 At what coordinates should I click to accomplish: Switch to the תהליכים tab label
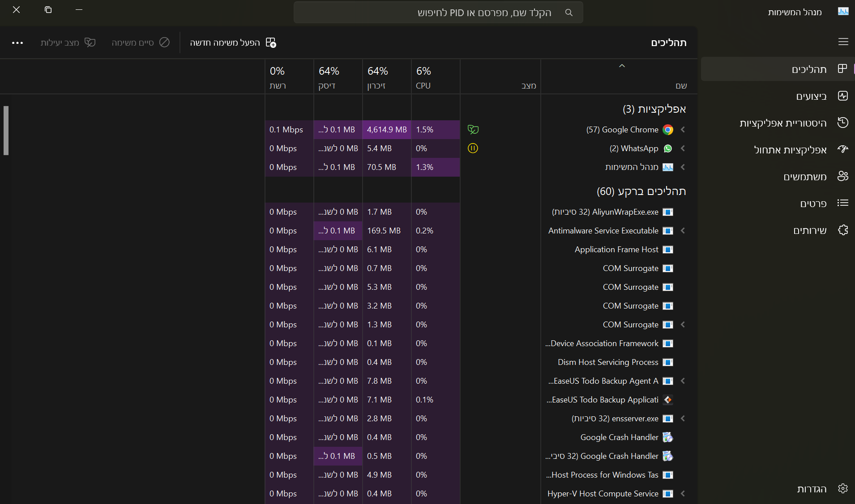(x=809, y=69)
